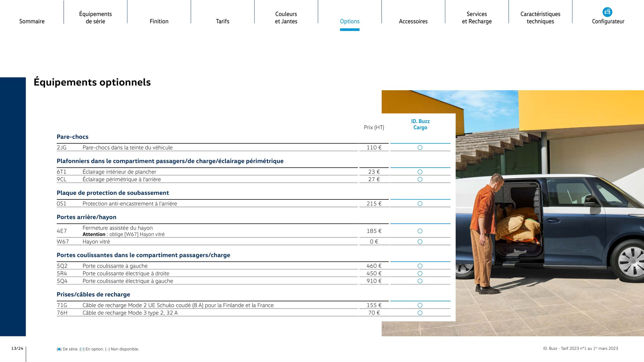Click Portes coulissantes section heading
Image resolution: width=644 pixels, height=362 pixels.
(x=143, y=255)
